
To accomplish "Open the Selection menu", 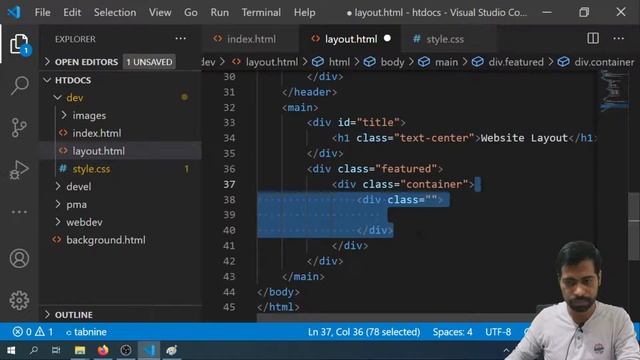I will pyautogui.click(x=115, y=12).
